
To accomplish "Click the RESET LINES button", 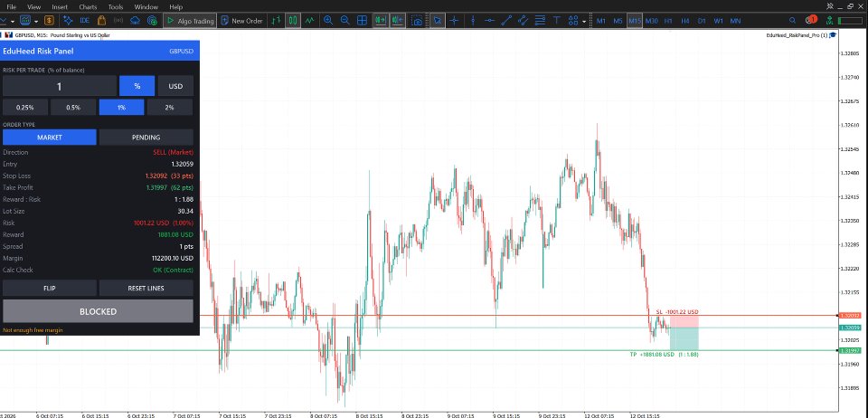I will click(x=146, y=288).
